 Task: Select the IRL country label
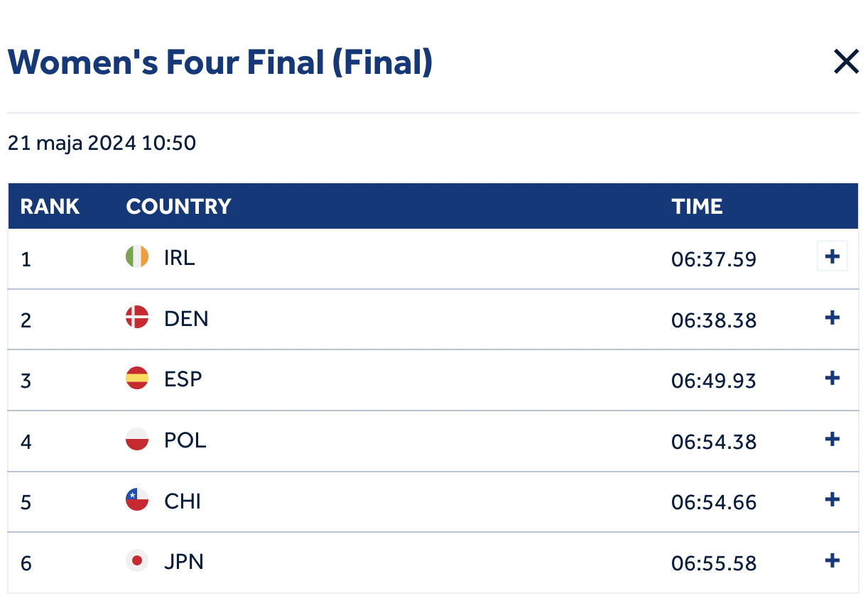click(179, 258)
